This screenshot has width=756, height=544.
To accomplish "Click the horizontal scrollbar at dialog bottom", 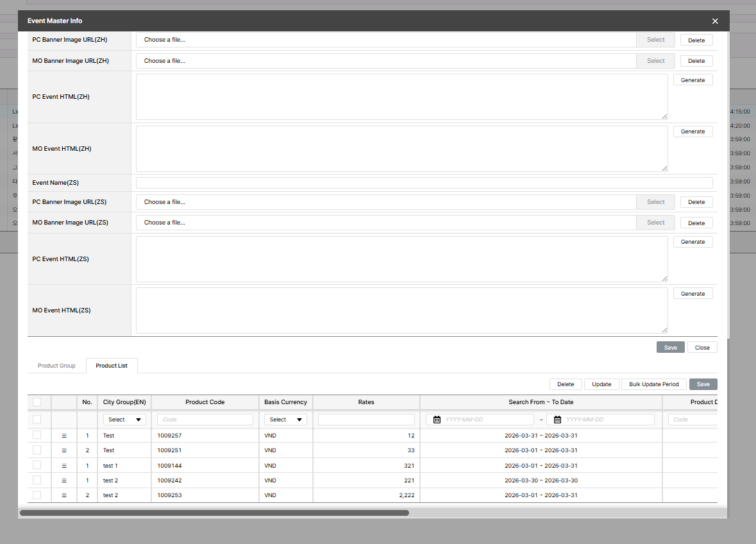I will coord(214,513).
